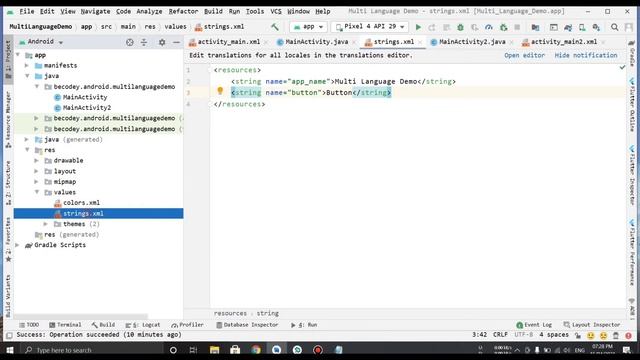Screen dimensions: 640x360
Task: Click the Run with Coverage icon
Action: (474, 27)
